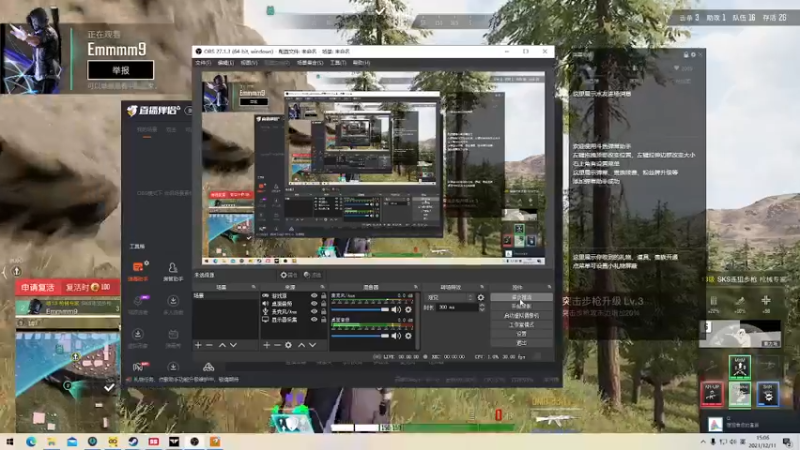Open Microsoft Edge from the taskbar
The height and width of the screenshot is (450, 800).
31,441
